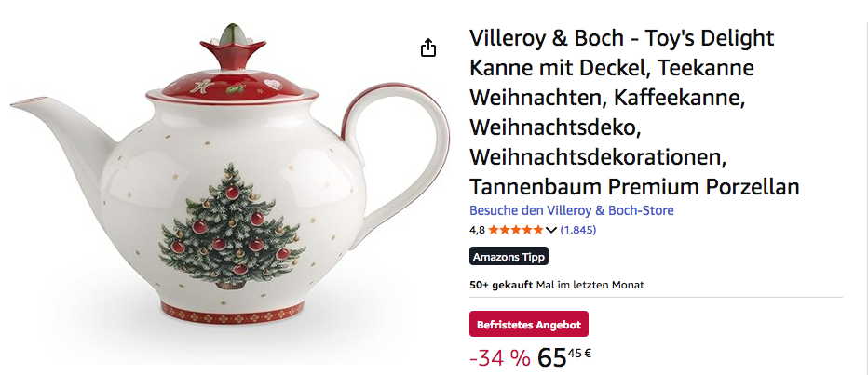
Task: Click the Befristetes Angebot badge
Action: (x=529, y=325)
